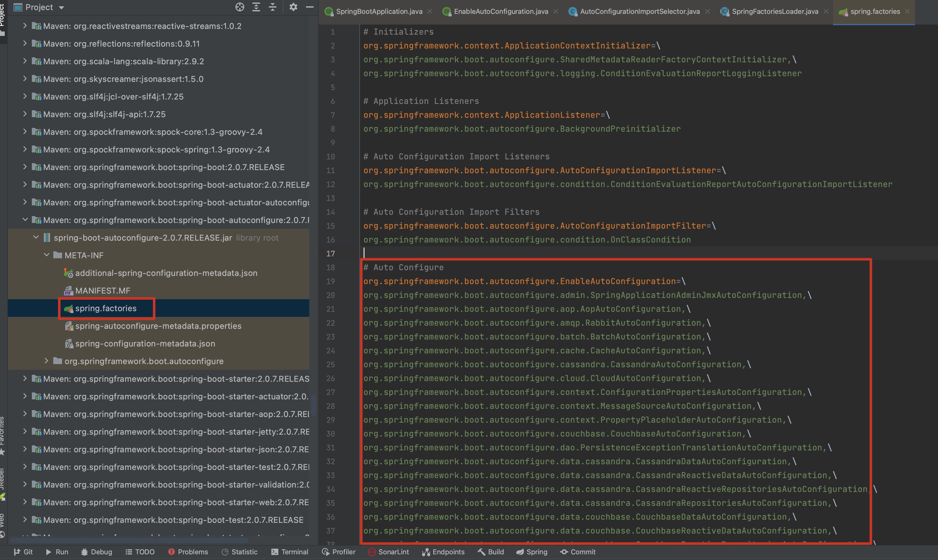Open the Build tool window
938x560 pixels.
490,552
